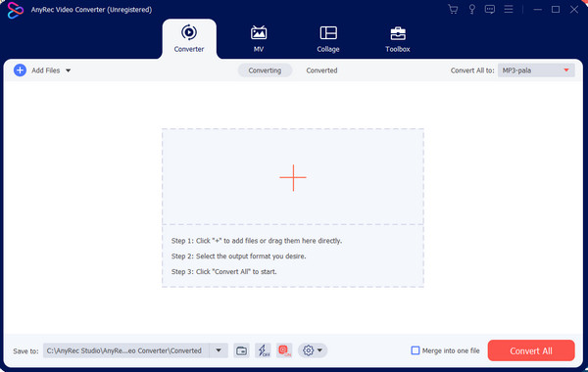This screenshot has width=588, height=372.
Task: Expand the Add Files dropdown arrow
Action: 69,70
